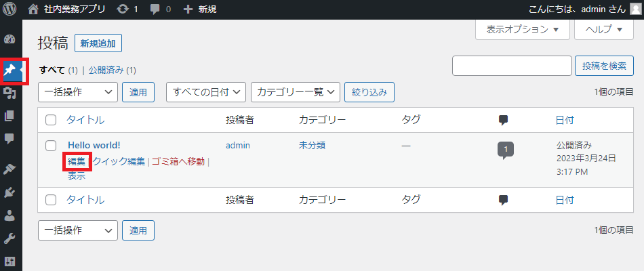Check the Hello world! post checkbox
Image resolution: width=644 pixels, height=271 pixels.
pyautogui.click(x=51, y=146)
